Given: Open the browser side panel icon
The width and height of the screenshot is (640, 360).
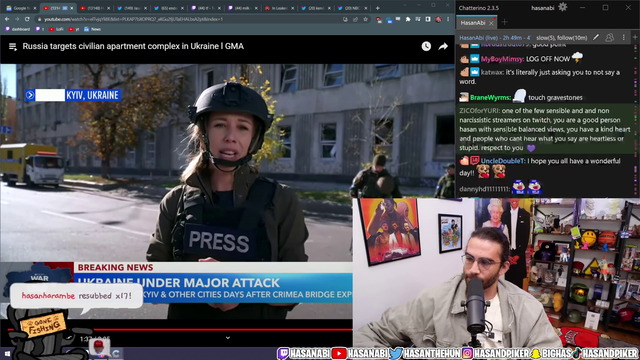Looking at the screenshot, I should pos(428,19).
